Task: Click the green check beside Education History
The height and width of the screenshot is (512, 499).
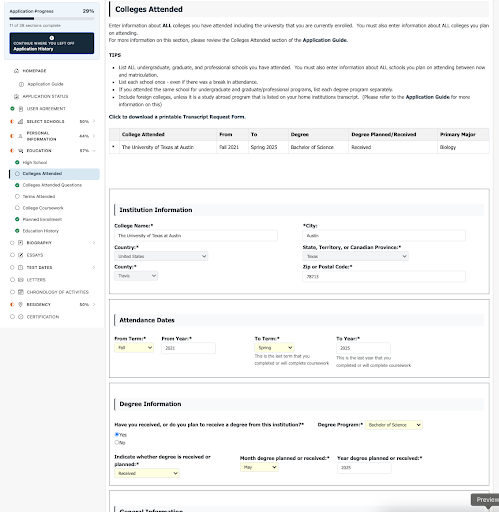Action: click(17, 231)
